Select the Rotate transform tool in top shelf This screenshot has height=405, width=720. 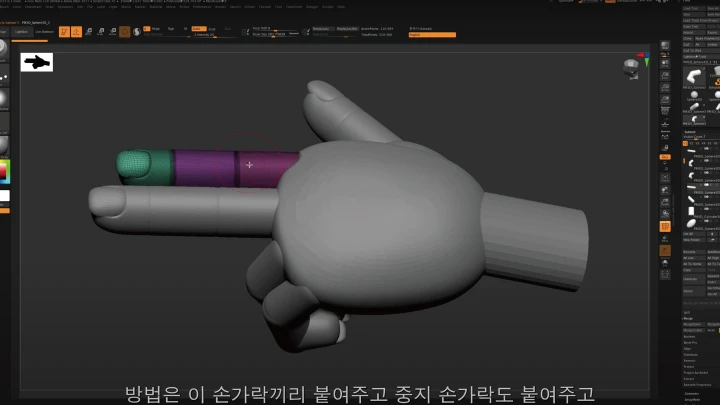tap(112, 32)
